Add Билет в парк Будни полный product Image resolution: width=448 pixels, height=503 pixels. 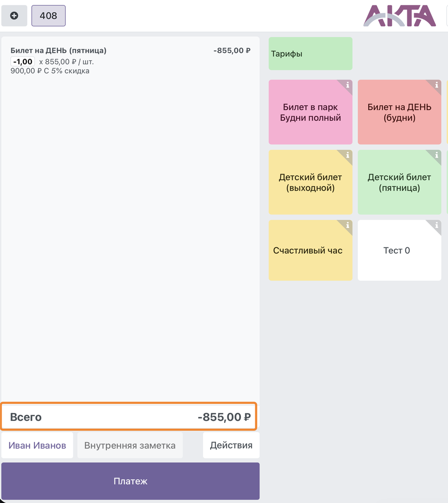[310, 112]
